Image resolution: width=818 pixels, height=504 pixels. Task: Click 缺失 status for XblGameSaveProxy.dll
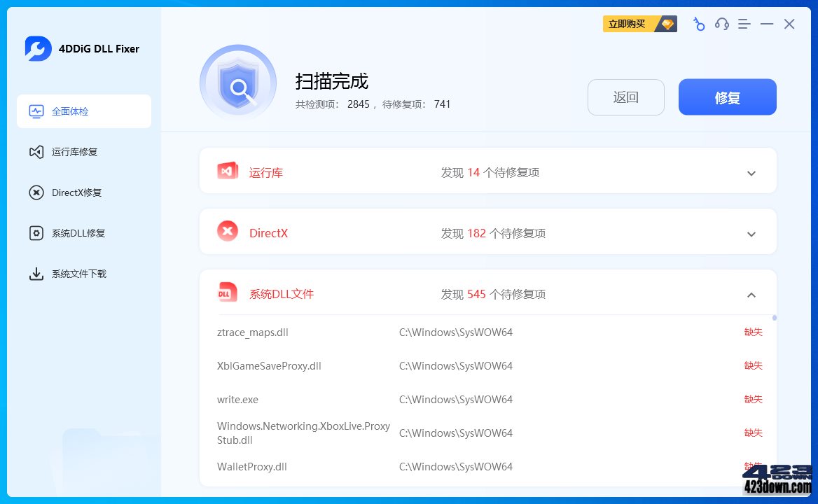(x=754, y=365)
